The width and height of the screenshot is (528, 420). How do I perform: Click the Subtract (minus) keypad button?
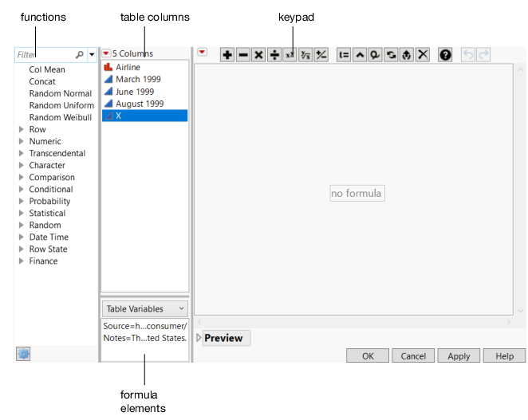click(x=242, y=54)
